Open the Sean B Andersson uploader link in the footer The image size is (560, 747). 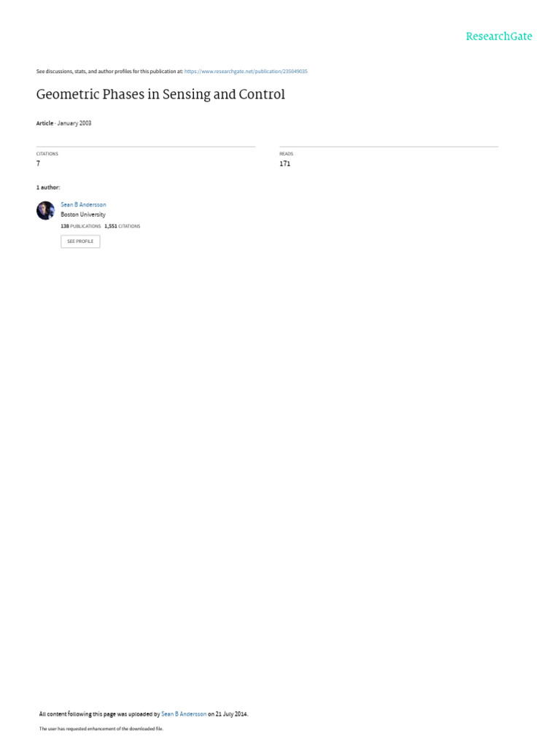tap(184, 714)
